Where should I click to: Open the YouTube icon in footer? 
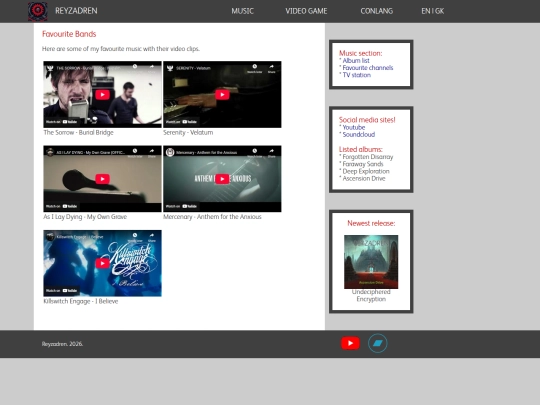point(350,343)
